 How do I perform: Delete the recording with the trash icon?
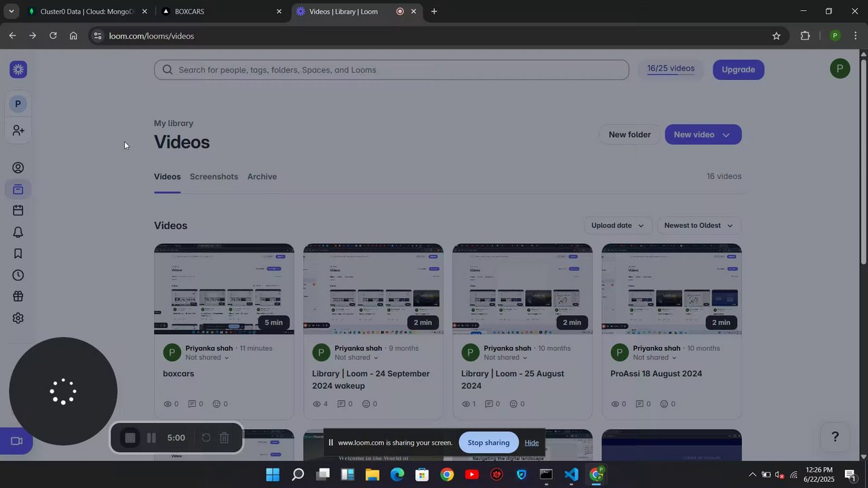click(224, 438)
